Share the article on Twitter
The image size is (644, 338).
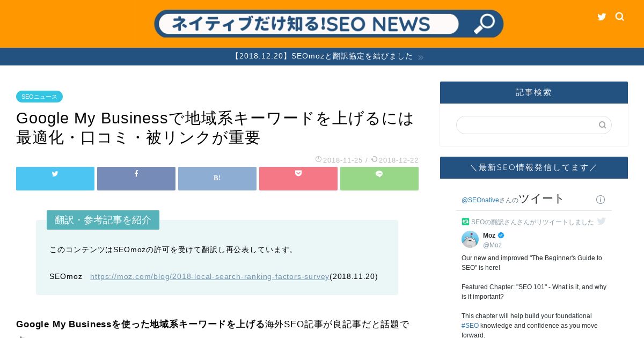(x=55, y=179)
